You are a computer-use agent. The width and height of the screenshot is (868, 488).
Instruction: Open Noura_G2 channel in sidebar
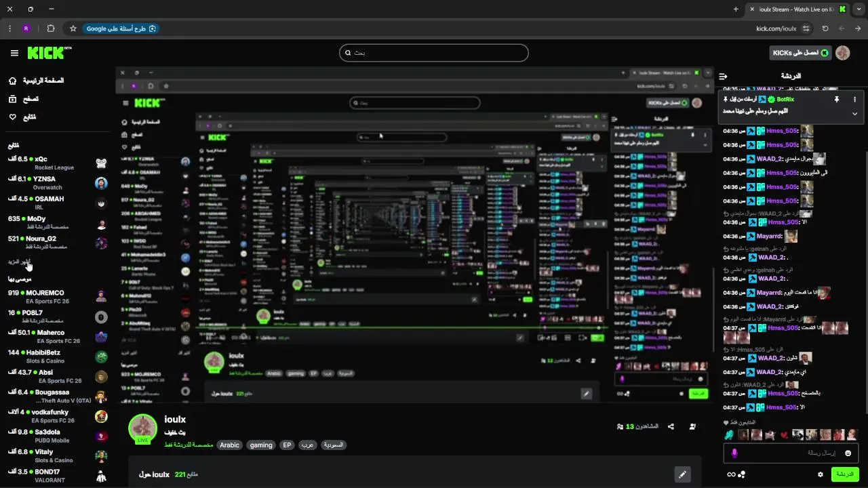(x=58, y=243)
